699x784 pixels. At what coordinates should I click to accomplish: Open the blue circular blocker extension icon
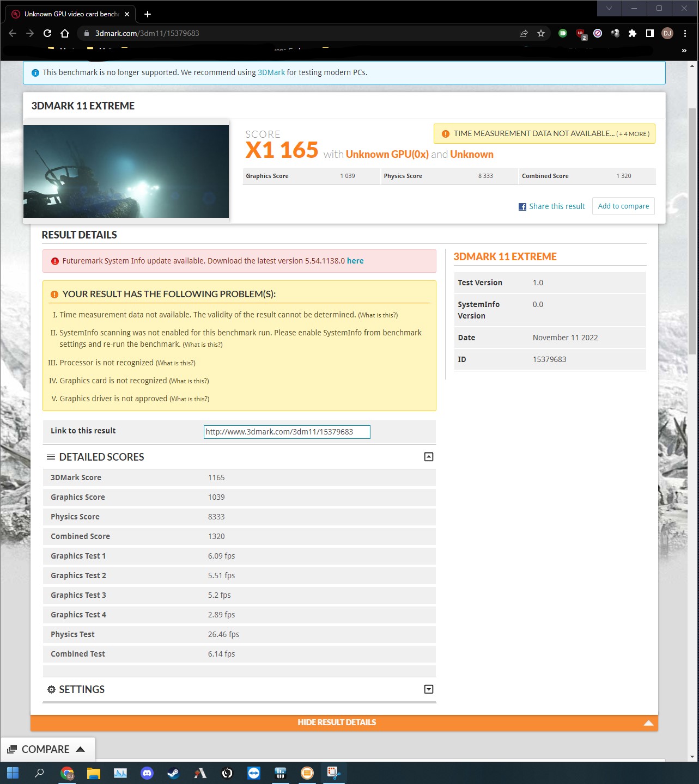click(598, 33)
